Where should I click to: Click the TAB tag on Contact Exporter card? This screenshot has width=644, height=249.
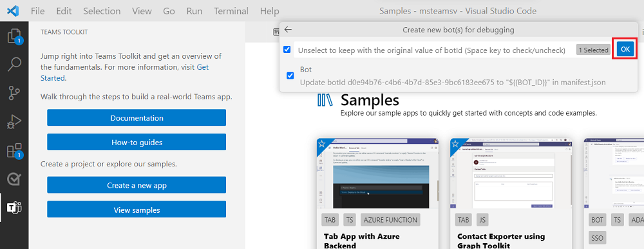tap(463, 220)
